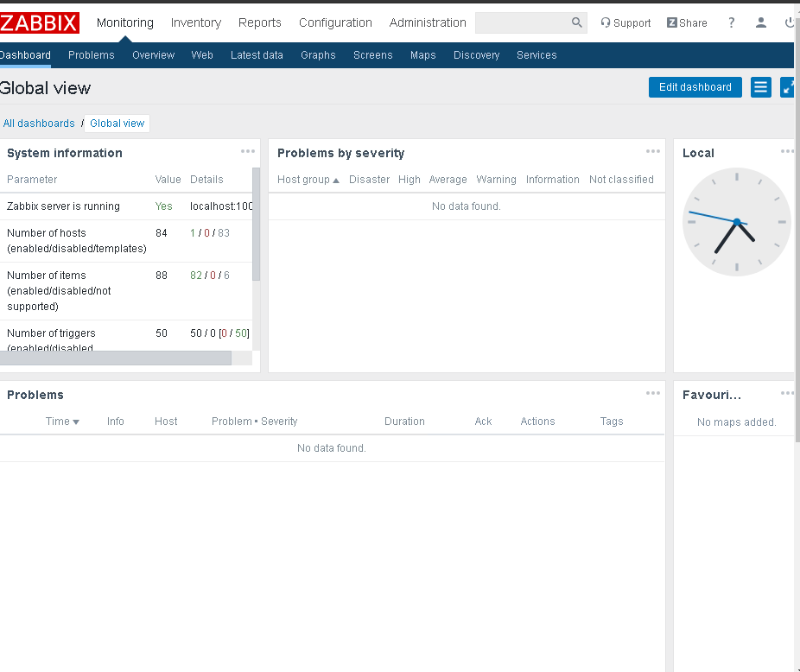Open Local clock widget menu dots
The image size is (800, 672).
pos(787,151)
